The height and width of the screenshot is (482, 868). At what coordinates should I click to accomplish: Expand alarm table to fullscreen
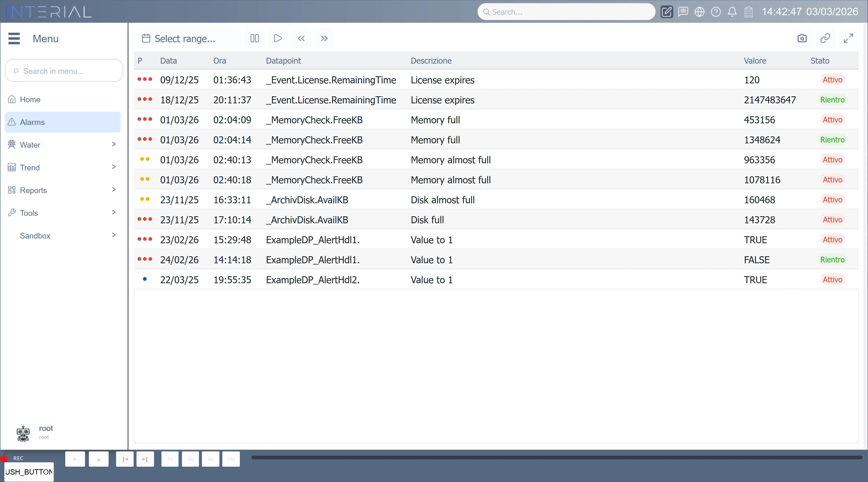click(848, 38)
